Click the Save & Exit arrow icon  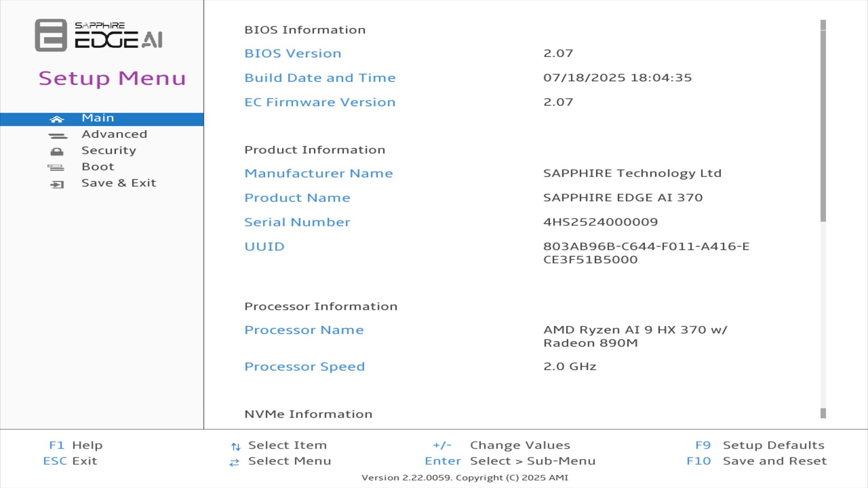coord(57,184)
